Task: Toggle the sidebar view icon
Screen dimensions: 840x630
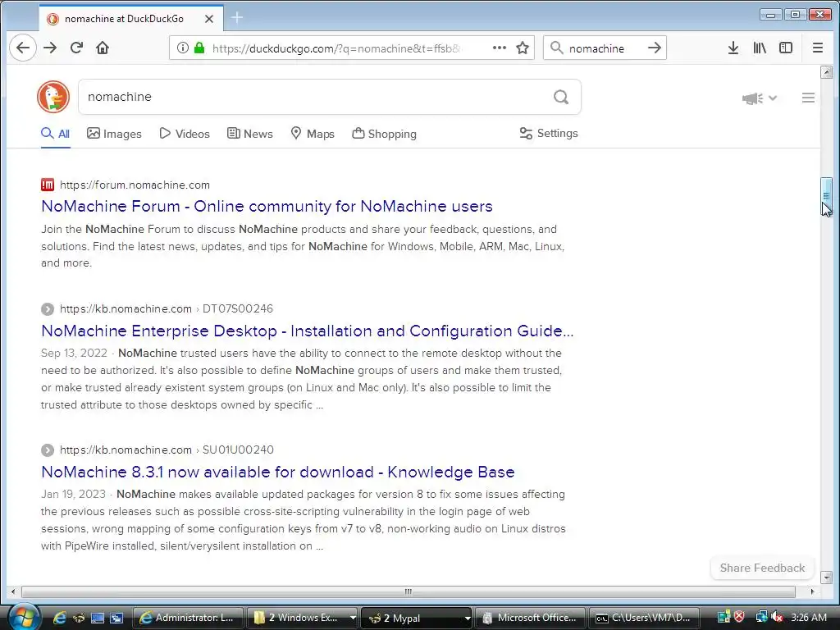Action: pyautogui.click(x=785, y=48)
